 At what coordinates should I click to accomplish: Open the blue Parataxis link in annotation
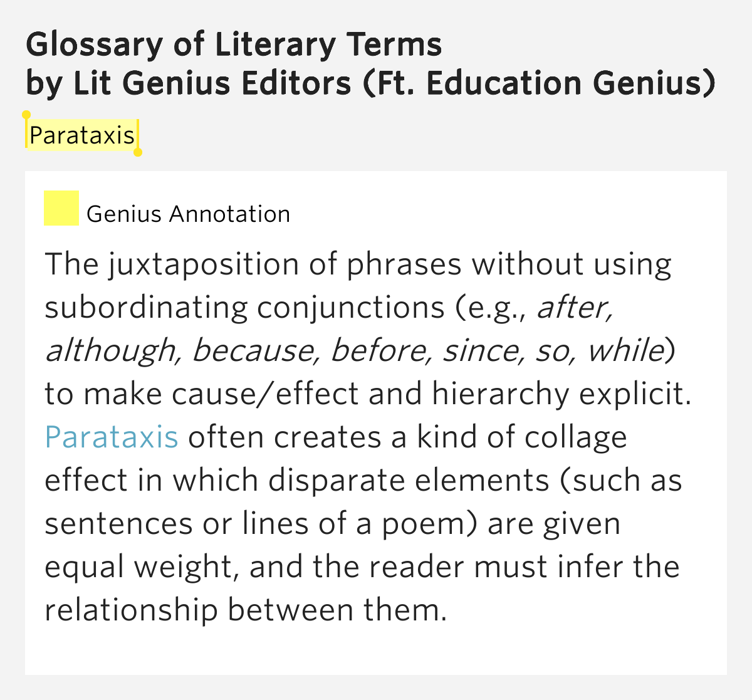coord(112,437)
